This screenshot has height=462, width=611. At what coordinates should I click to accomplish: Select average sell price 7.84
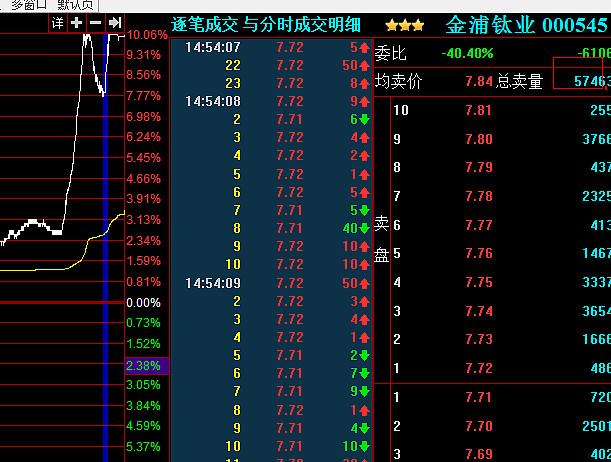(479, 81)
